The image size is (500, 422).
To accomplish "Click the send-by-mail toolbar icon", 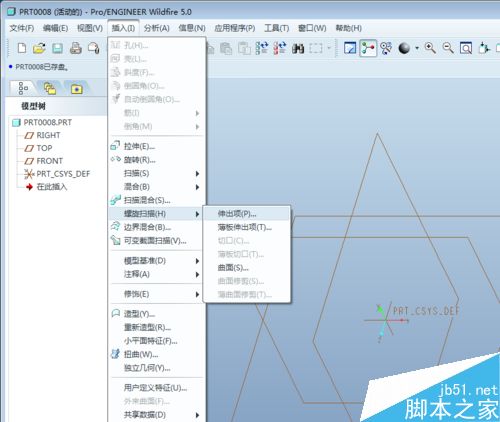I will (94, 48).
